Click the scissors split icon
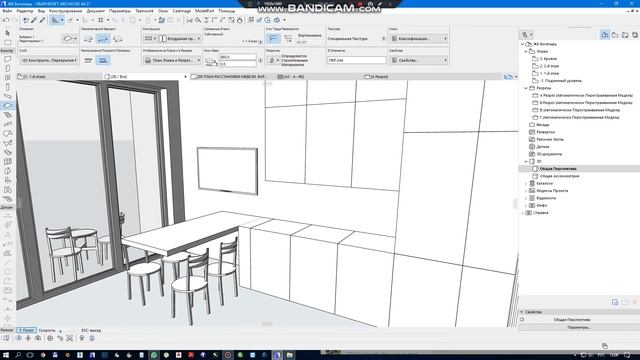Screen dimensions: 640x360 (189, 20)
